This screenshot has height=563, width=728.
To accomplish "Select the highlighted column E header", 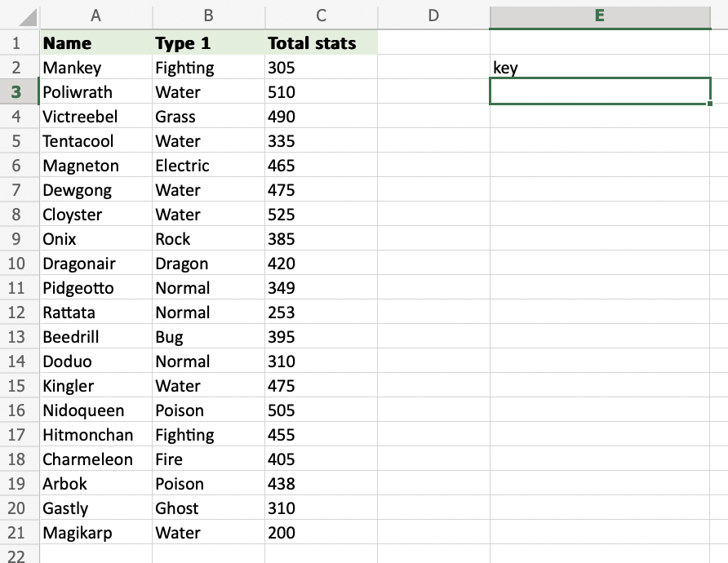I will click(600, 16).
